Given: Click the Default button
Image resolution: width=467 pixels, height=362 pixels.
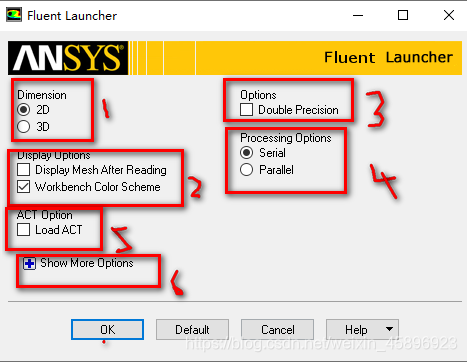Looking at the screenshot, I should [192, 330].
